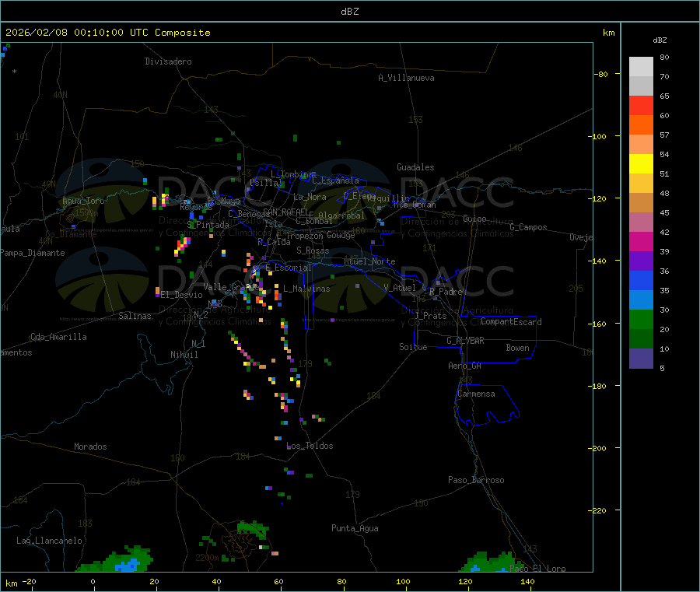Click the -80 km axis tick label
The width and height of the screenshot is (700, 592).
(600, 75)
